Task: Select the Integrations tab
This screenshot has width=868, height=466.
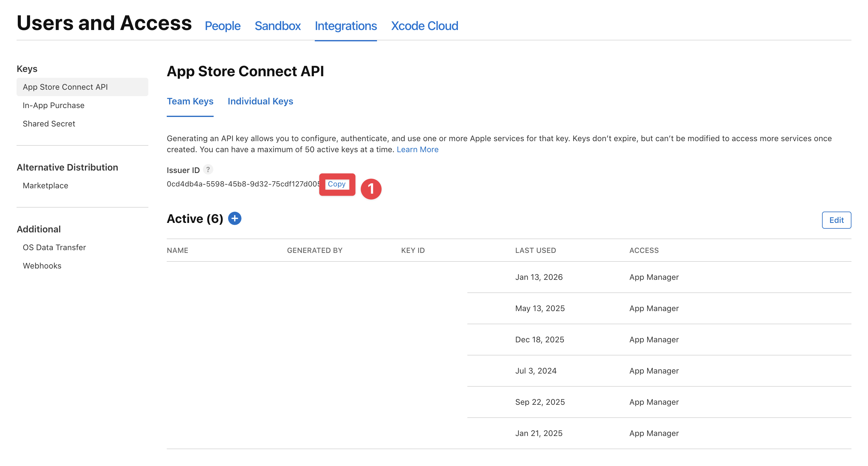Action: click(x=346, y=26)
